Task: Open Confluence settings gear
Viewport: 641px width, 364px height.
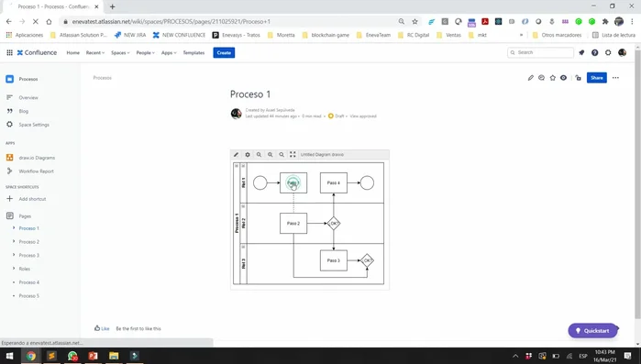Action: (x=608, y=52)
